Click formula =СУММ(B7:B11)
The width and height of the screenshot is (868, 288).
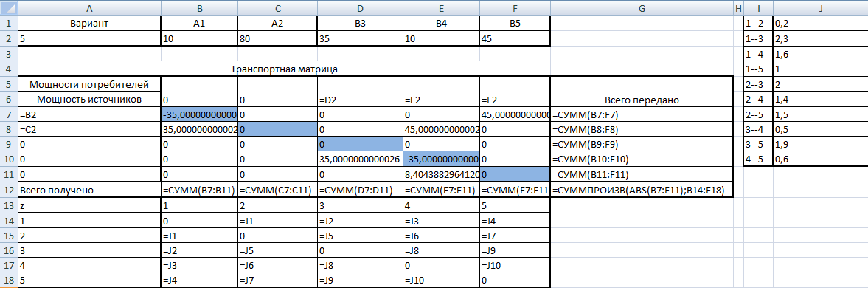pyautogui.click(x=200, y=190)
